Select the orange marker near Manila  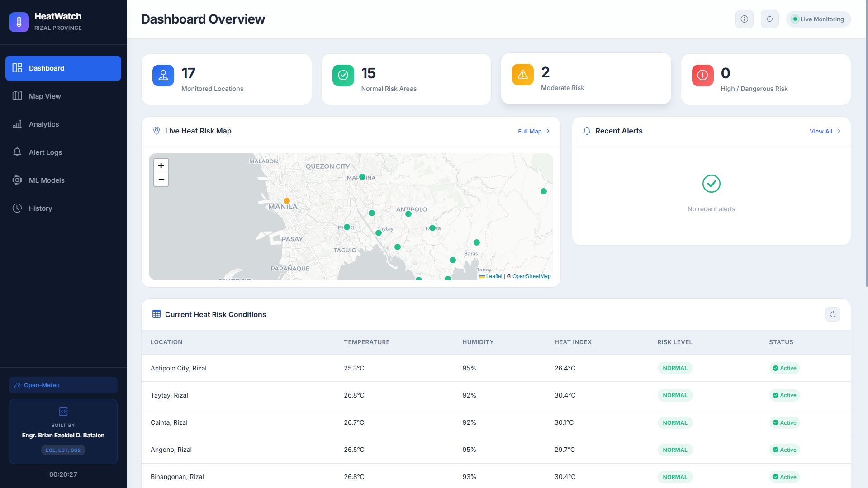[287, 201]
